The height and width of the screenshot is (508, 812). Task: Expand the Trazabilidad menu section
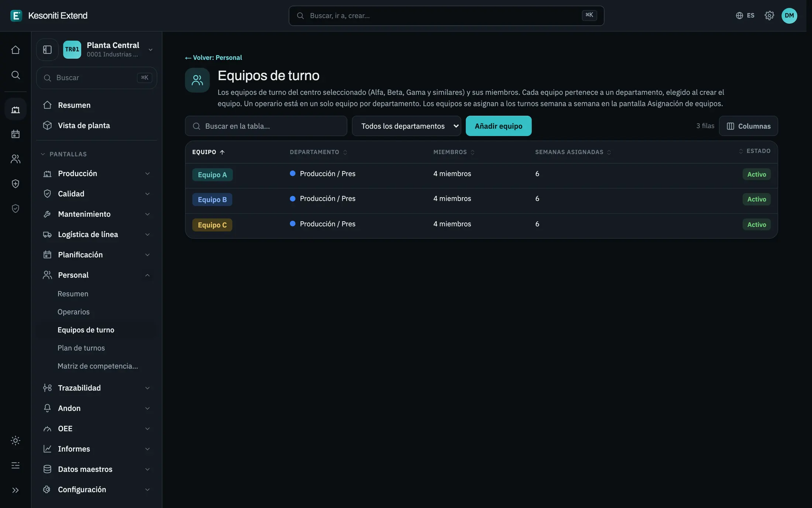click(97, 388)
